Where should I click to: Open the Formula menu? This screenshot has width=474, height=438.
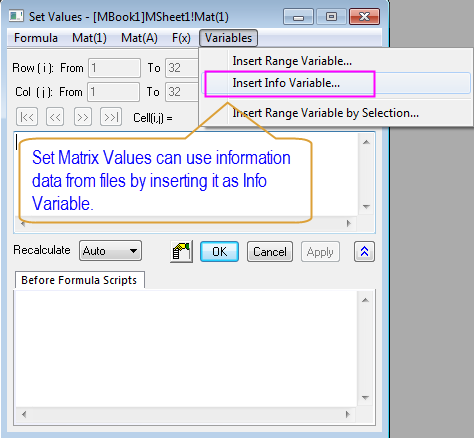point(36,38)
